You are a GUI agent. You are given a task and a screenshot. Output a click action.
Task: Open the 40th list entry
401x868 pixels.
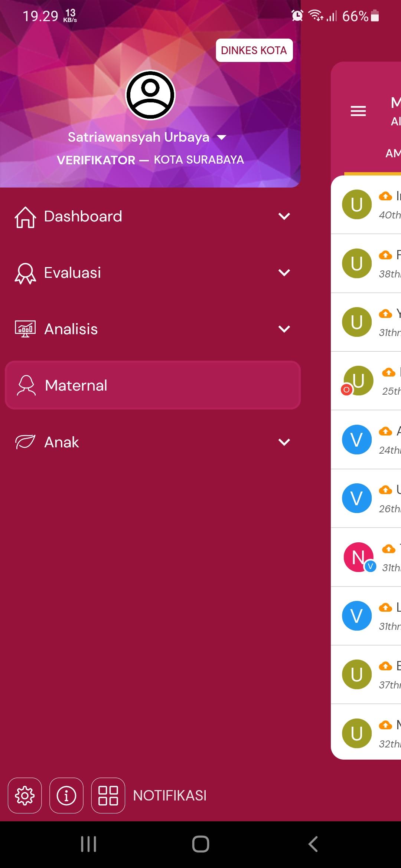tap(366, 204)
